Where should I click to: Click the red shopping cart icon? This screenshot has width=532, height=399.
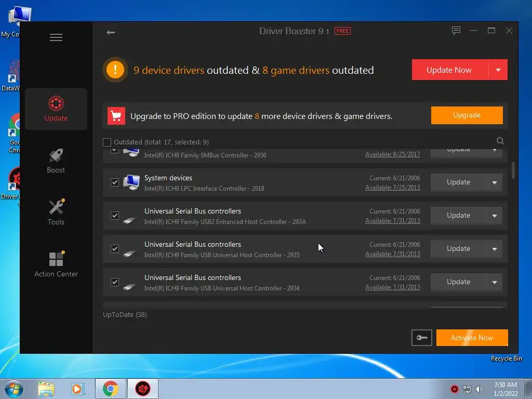(x=116, y=116)
